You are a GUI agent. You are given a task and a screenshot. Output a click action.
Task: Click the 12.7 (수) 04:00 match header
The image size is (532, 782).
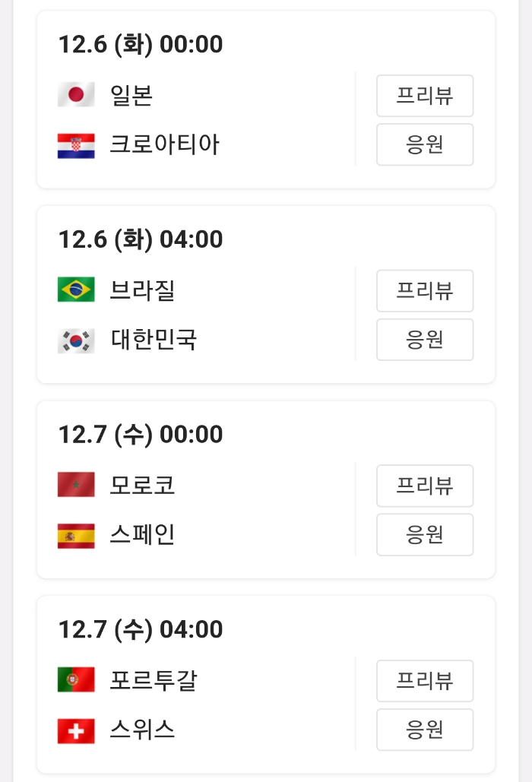click(x=138, y=629)
